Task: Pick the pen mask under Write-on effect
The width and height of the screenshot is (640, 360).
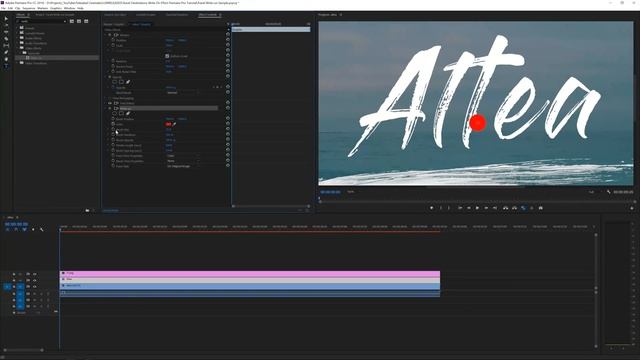Action: tap(128, 113)
